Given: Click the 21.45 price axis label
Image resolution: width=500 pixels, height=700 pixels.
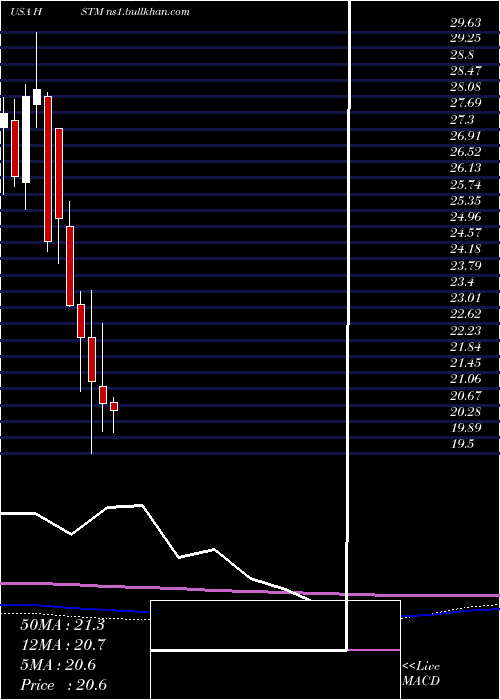Looking at the screenshot, I should pyautogui.click(x=465, y=363).
